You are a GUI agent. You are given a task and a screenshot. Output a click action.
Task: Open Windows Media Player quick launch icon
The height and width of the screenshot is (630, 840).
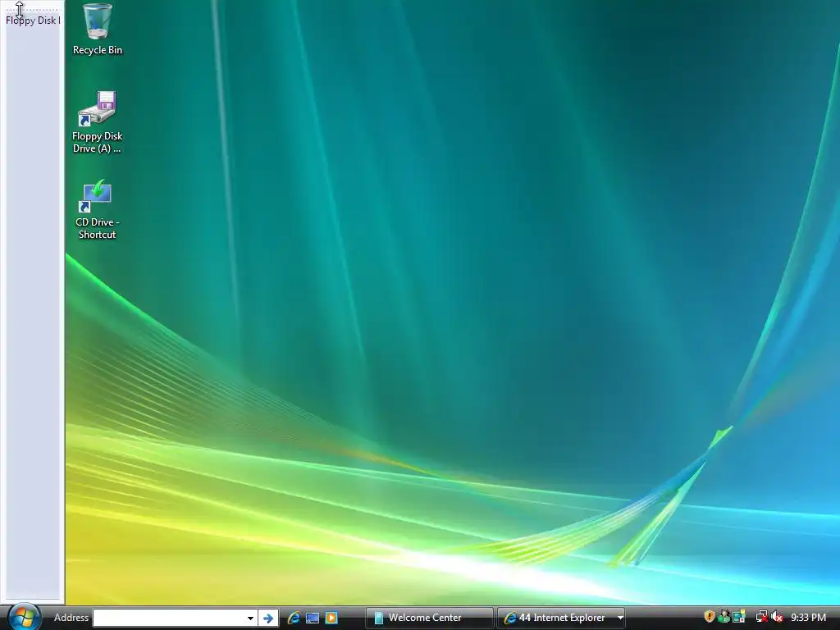[x=331, y=618]
